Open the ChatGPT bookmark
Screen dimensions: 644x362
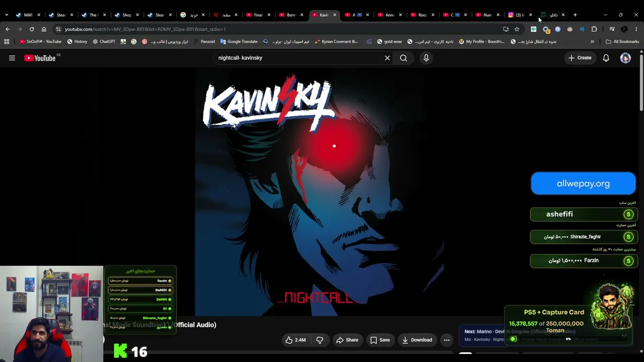coord(103,42)
